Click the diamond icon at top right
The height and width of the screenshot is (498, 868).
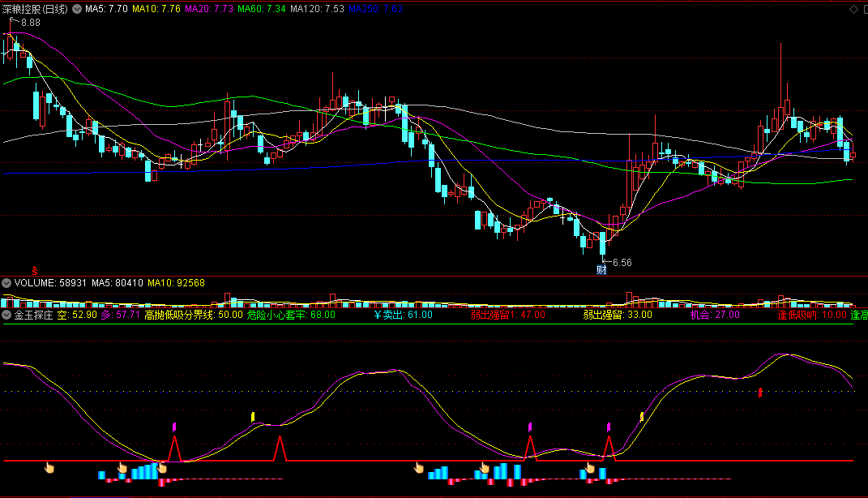click(853, 9)
